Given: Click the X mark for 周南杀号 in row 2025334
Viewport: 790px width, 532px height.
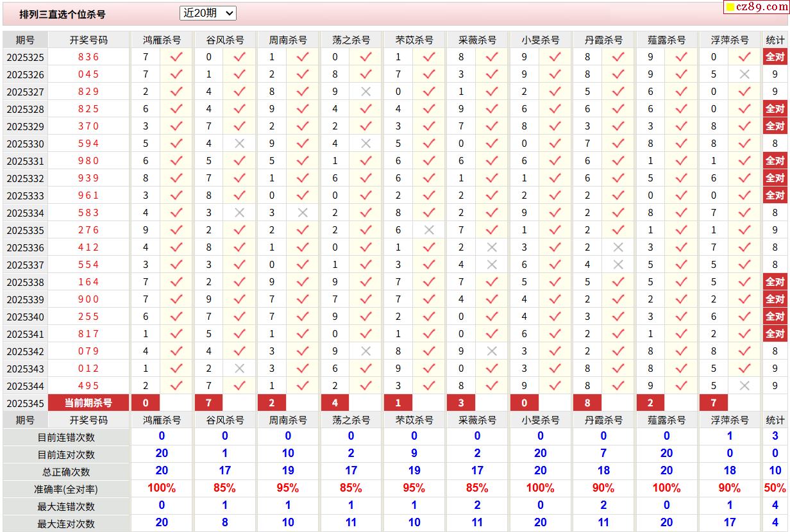Looking at the screenshot, I should [x=303, y=213].
